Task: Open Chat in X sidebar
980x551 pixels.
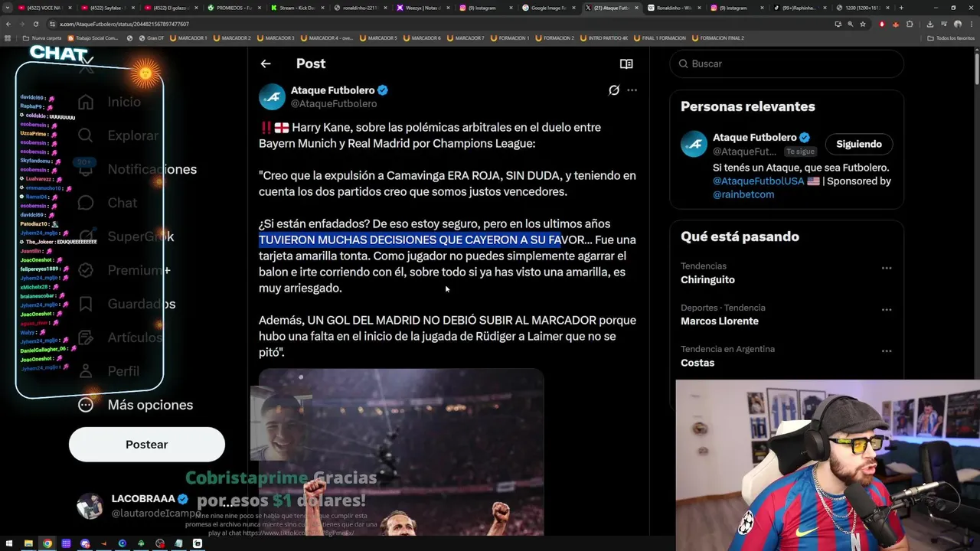Action: [x=108, y=203]
